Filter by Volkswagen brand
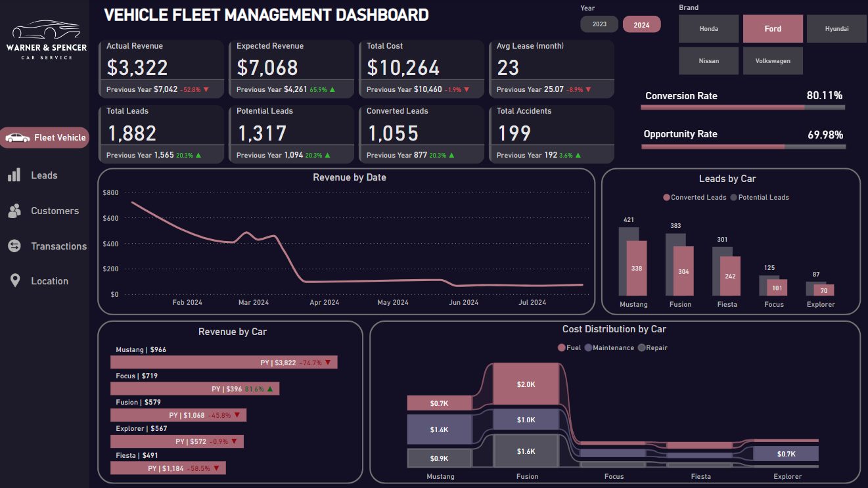This screenshot has height=488, width=868. [x=773, y=60]
